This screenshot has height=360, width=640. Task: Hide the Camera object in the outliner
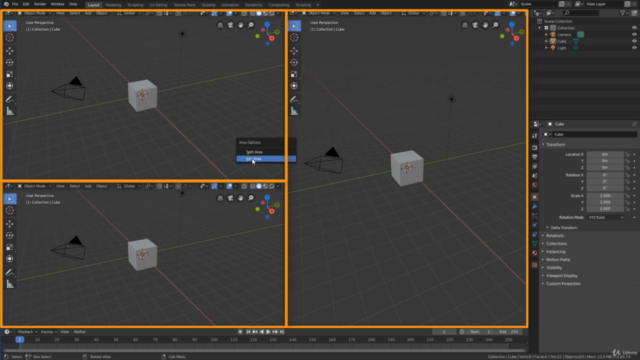tap(634, 35)
